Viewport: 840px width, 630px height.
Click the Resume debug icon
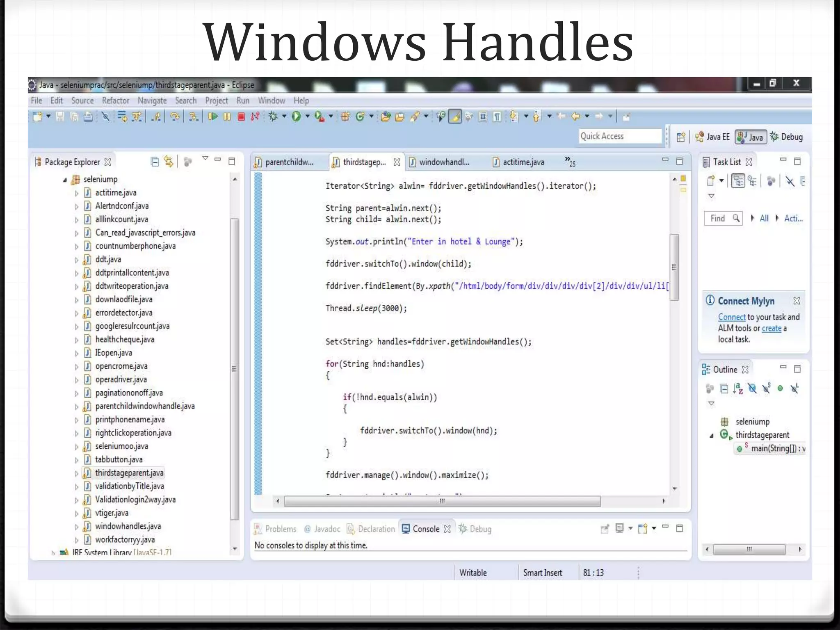click(x=212, y=116)
